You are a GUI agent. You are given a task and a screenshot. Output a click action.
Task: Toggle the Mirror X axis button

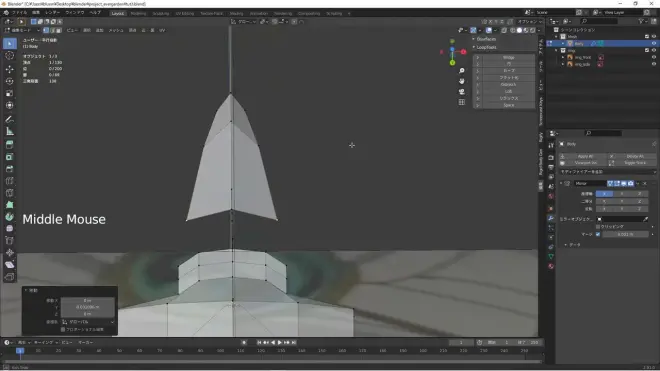(x=604, y=194)
